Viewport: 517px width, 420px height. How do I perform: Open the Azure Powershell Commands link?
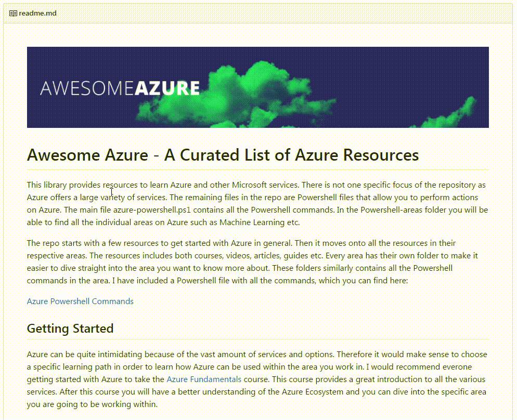pyautogui.click(x=80, y=301)
